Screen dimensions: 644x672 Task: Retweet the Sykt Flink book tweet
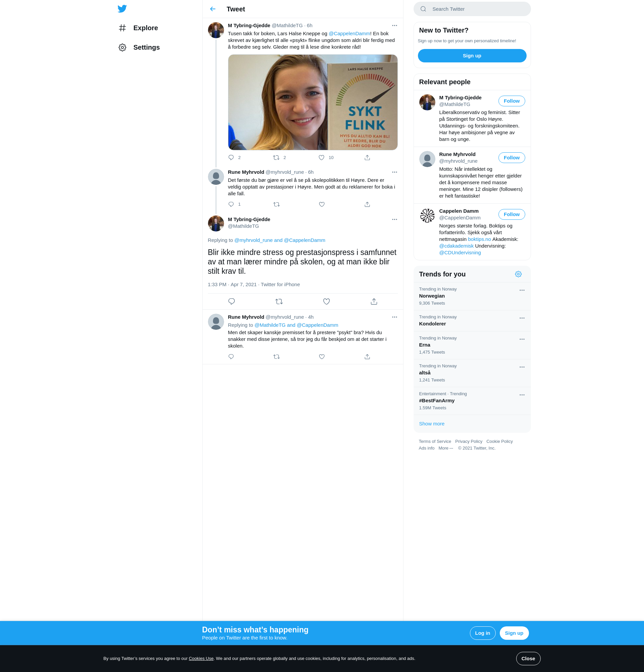[276, 157]
